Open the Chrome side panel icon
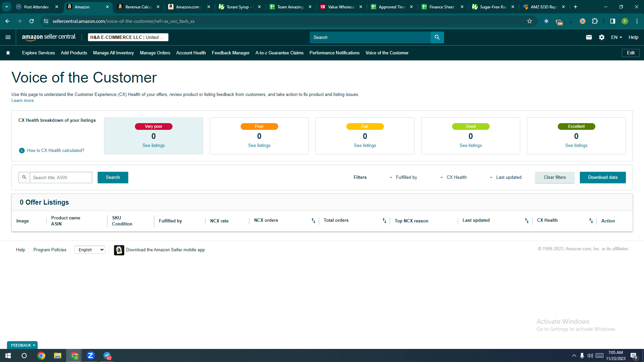The image size is (644, 362). (612, 21)
